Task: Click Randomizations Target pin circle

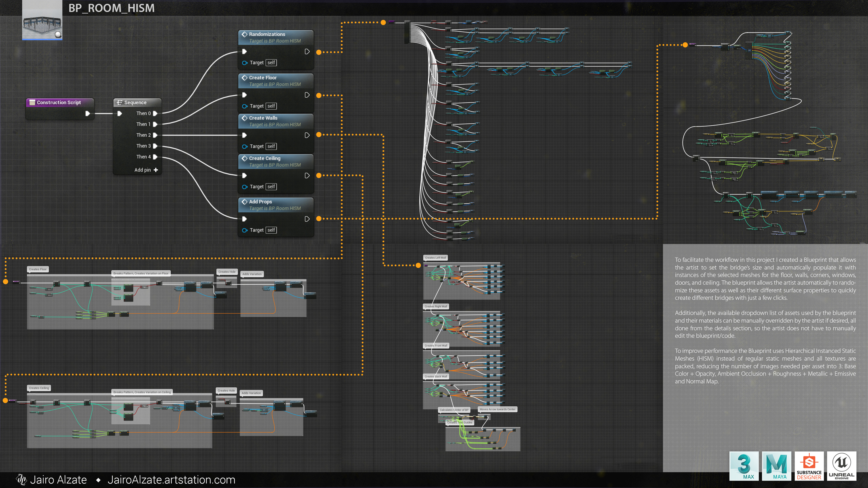Action: pos(245,63)
